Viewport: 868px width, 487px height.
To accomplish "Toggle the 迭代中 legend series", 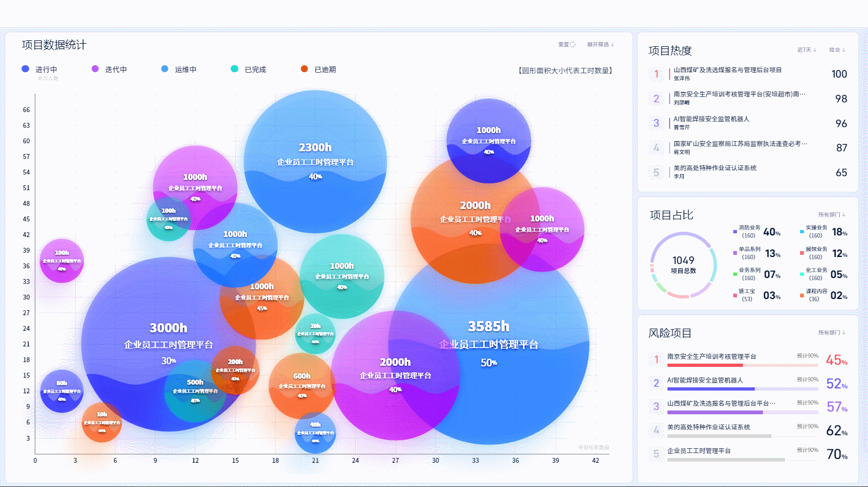I will point(109,69).
